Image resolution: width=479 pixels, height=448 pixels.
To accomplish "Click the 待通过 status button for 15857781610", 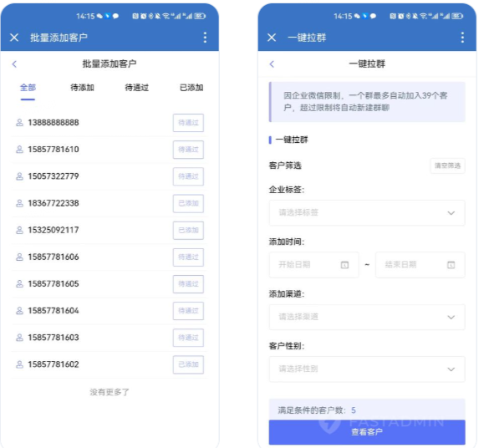I will [188, 150].
